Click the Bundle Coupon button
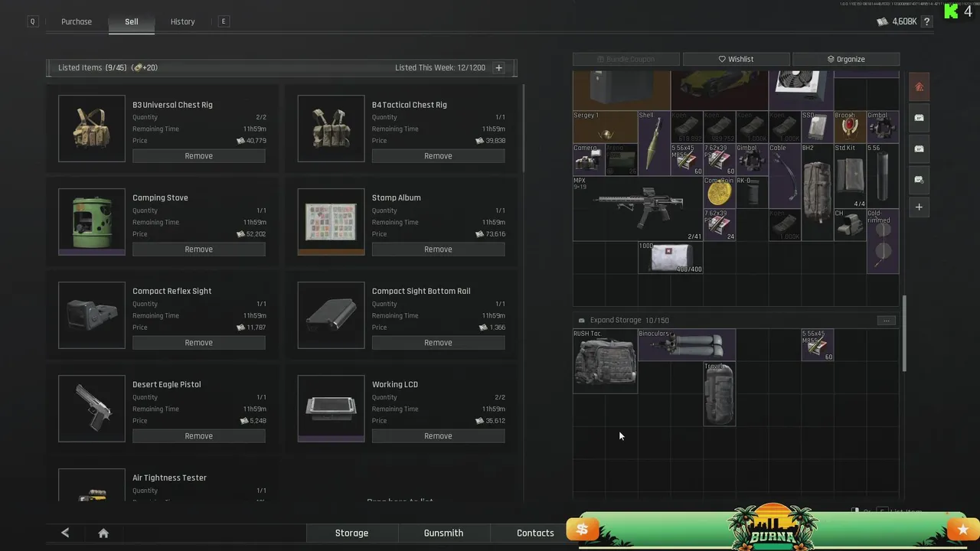The height and width of the screenshot is (551, 980). (x=626, y=59)
